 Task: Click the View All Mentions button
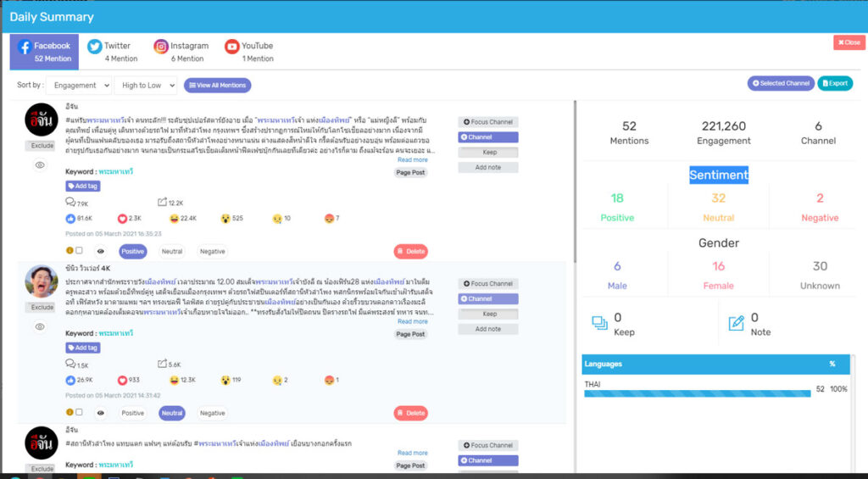click(x=218, y=86)
